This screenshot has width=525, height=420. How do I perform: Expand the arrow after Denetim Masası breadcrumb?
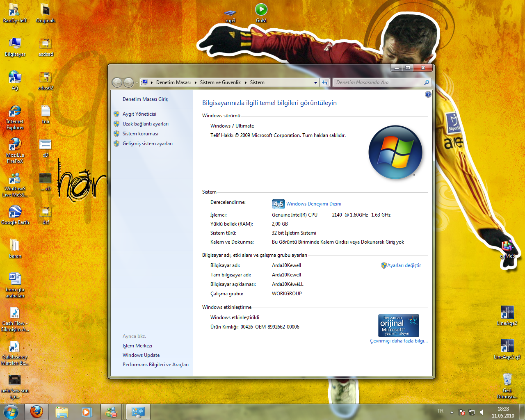195,82
